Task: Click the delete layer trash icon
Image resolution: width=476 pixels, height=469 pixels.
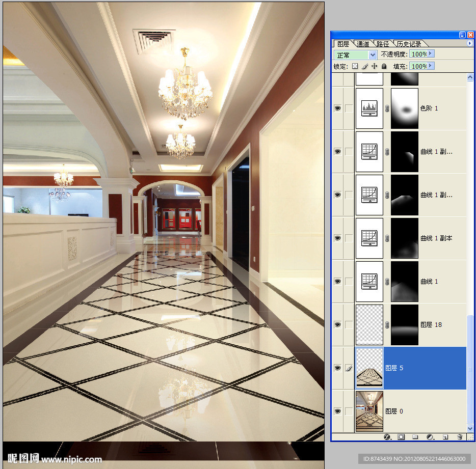Action: [x=459, y=437]
